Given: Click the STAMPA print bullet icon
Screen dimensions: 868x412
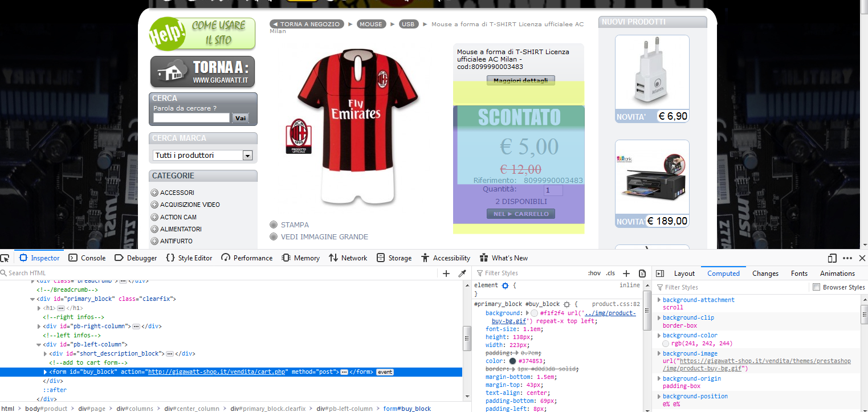Looking at the screenshot, I should click(x=274, y=225).
